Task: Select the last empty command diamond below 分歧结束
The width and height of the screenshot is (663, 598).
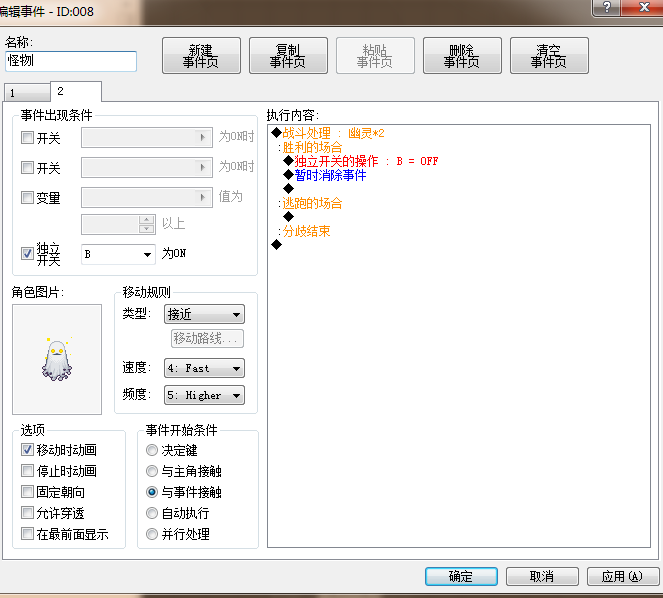Action: (277, 244)
